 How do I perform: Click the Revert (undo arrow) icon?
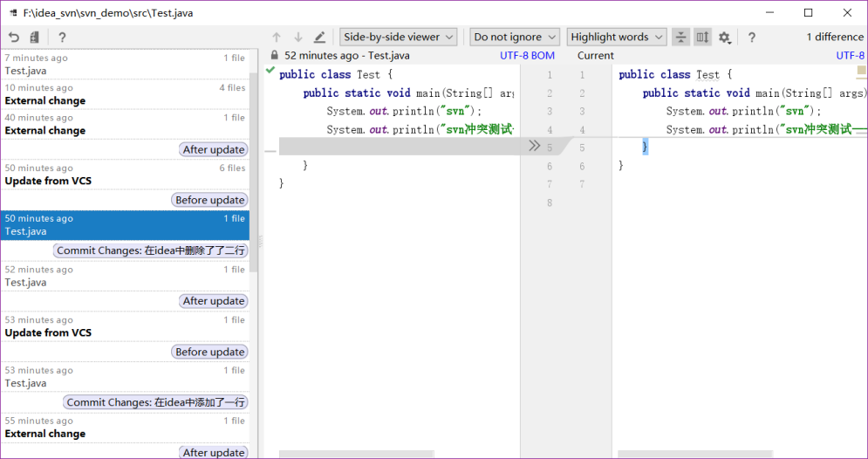coord(14,38)
